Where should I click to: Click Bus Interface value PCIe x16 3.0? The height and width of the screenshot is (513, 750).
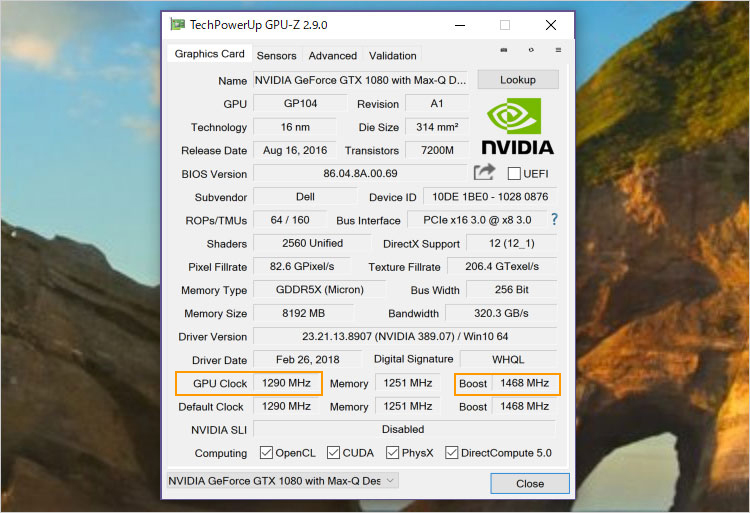coord(477,220)
